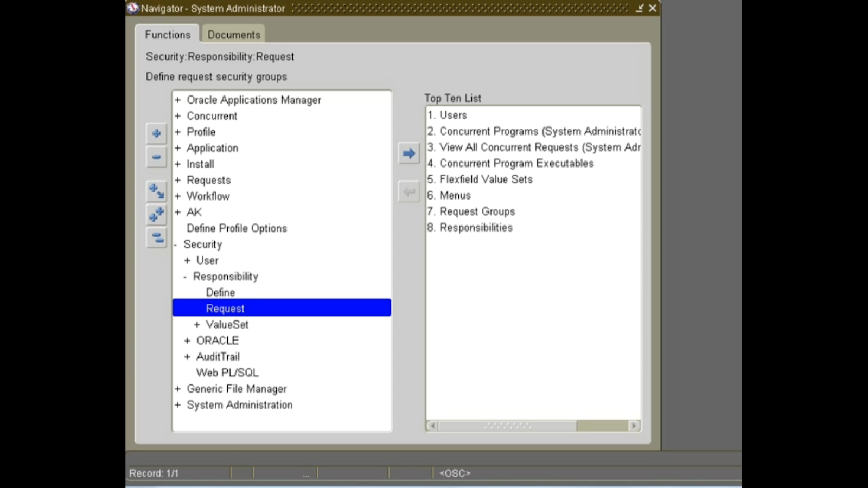868x488 pixels.
Task: Select Concurrent Programs in Top Ten List
Action: tap(534, 131)
